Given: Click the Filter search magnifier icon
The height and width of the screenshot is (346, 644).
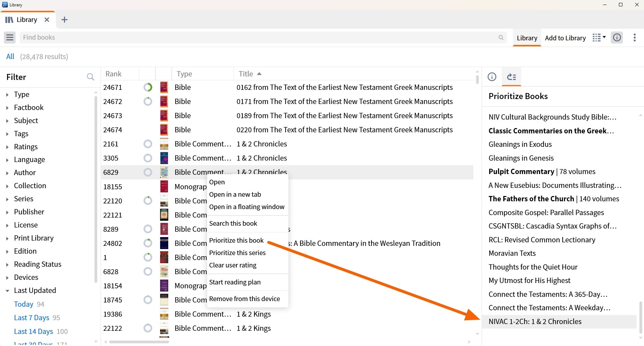Looking at the screenshot, I should [x=90, y=77].
